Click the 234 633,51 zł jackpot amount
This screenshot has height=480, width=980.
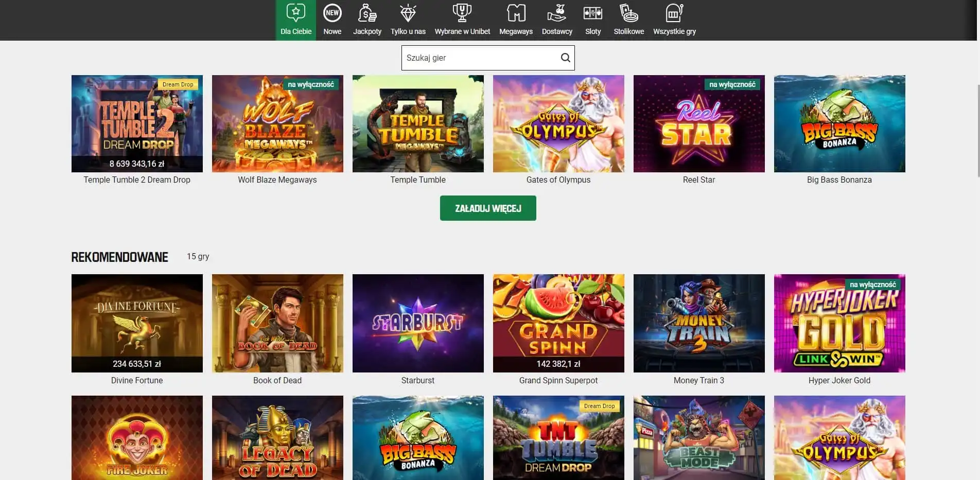pos(137,364)
